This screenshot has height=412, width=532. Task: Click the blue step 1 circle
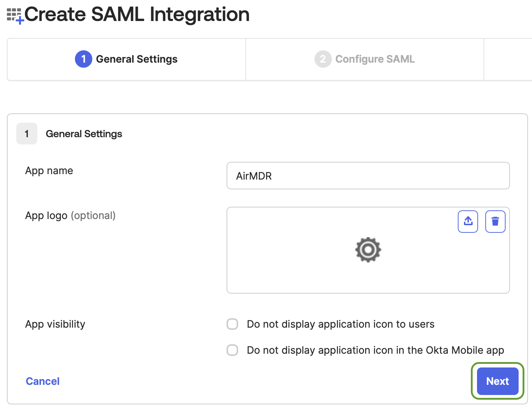pos(83,59)
